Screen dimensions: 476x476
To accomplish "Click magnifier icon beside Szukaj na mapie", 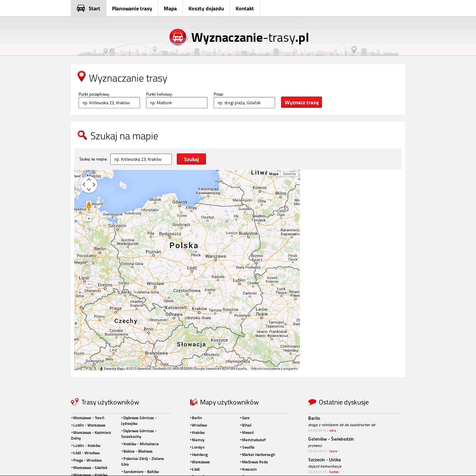I will (82, 135).
